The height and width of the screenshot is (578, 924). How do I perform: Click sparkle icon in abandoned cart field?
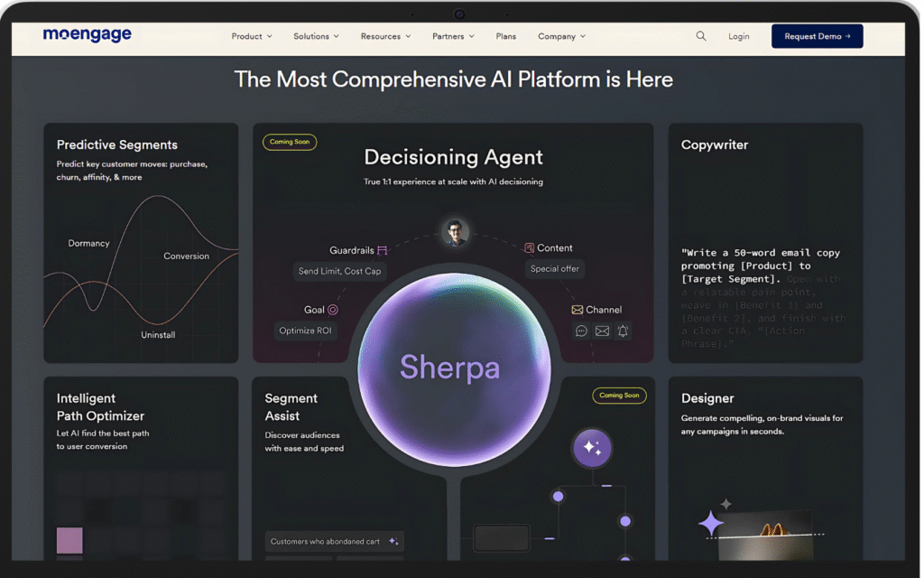pyautogui.click(x=393, y=542)
